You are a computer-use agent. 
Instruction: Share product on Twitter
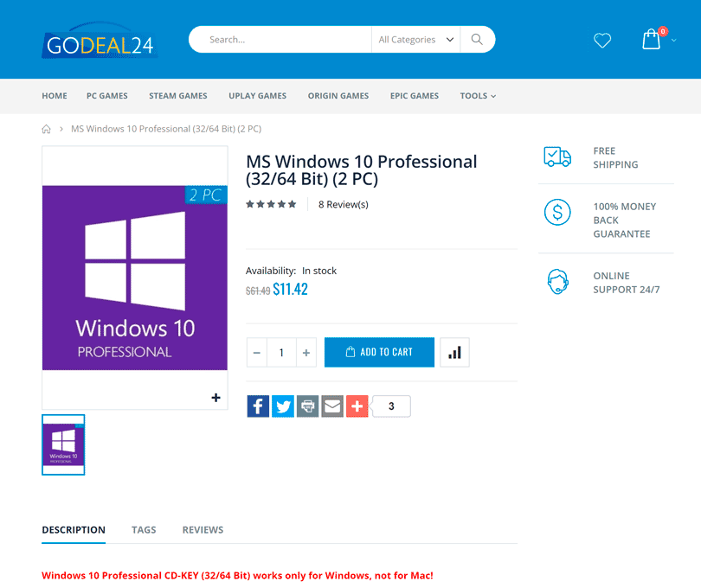(x=283, y=406)
